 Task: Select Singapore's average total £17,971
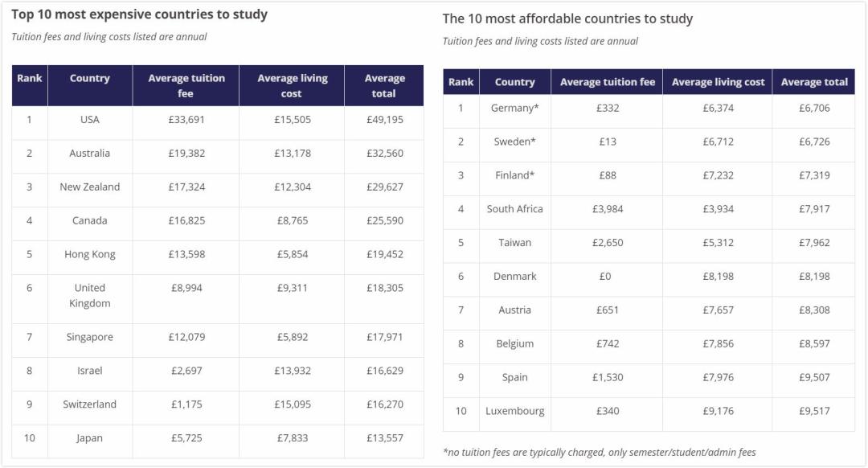(x=385, y=337)
